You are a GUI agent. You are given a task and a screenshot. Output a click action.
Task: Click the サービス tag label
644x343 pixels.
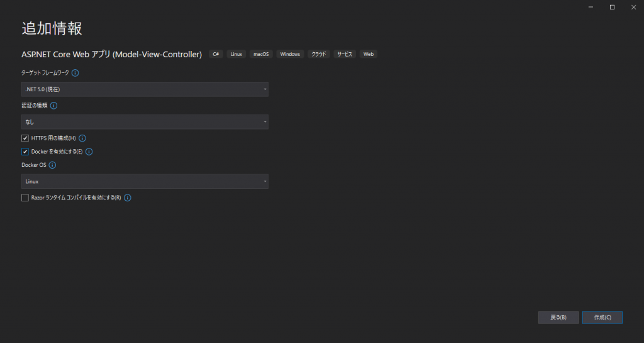345,54
